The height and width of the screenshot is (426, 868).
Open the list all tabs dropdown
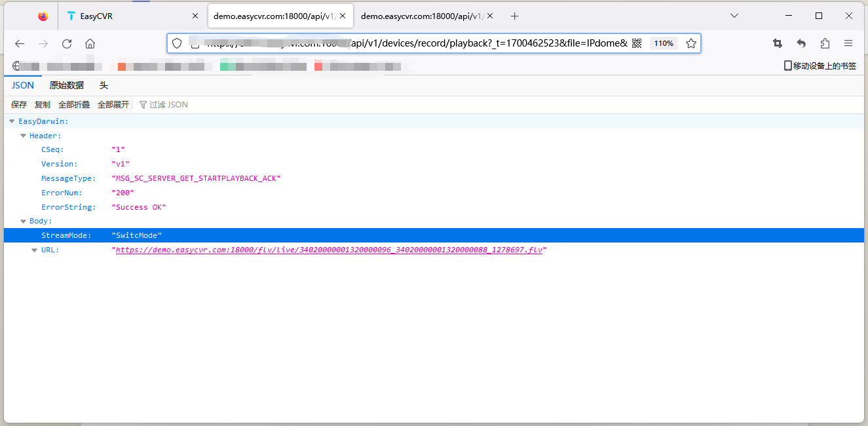734,16
